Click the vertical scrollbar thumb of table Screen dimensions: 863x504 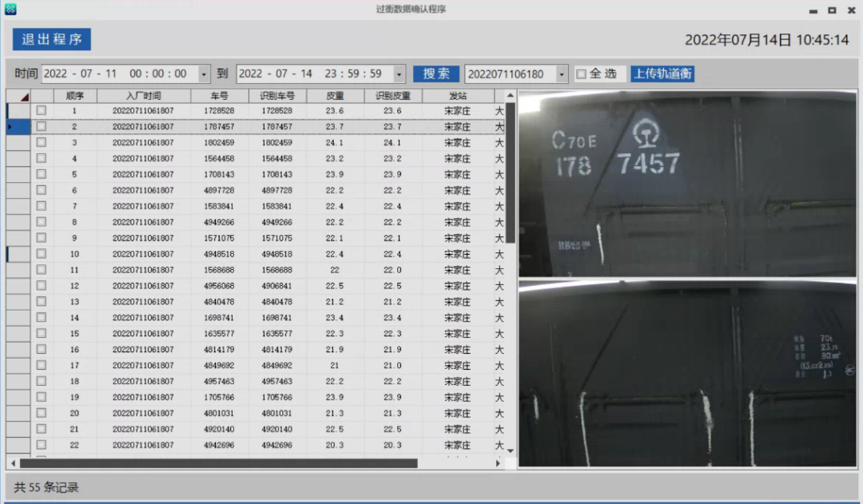pos(510,173)
